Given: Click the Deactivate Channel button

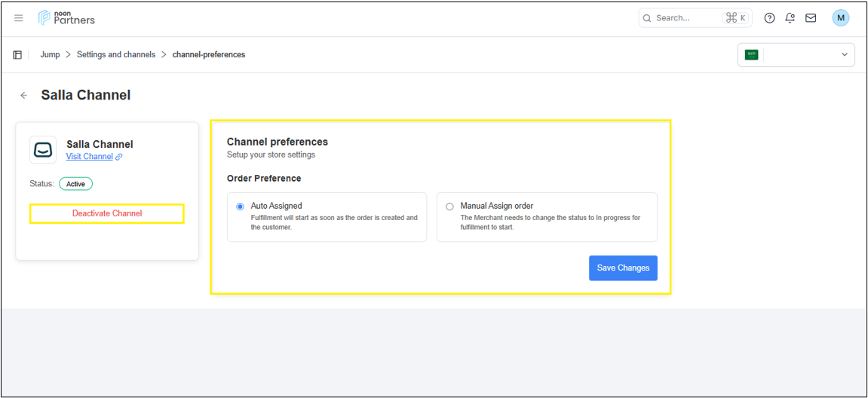Looking at the screenshot, I should (x=107, y=213).
